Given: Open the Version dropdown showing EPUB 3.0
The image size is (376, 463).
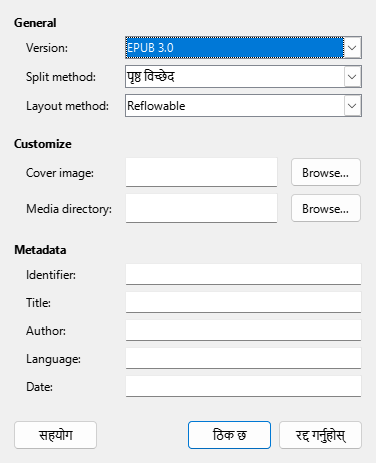Looking at the screenshot, I should pos(243,48).
